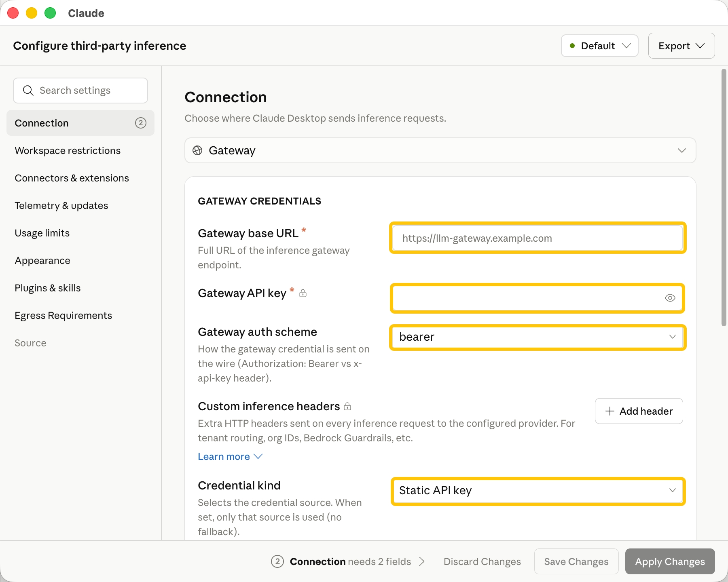Screen dimensions: 728x582
Task: Click the lock icon beside Custom inference headers
Action: [347, 406]
